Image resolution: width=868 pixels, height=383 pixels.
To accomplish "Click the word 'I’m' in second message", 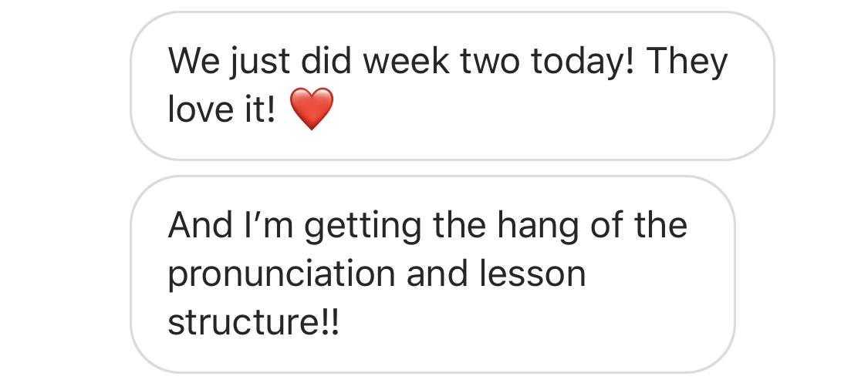I will (269, 226).
